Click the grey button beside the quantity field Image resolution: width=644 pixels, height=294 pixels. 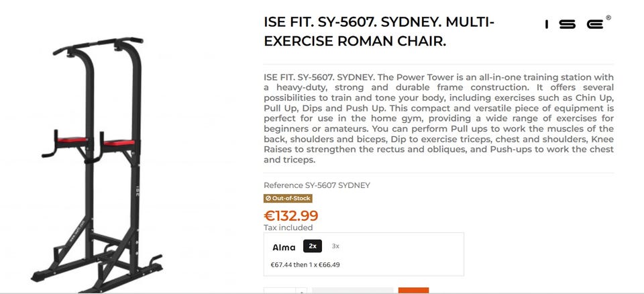(x=353, y=291)
